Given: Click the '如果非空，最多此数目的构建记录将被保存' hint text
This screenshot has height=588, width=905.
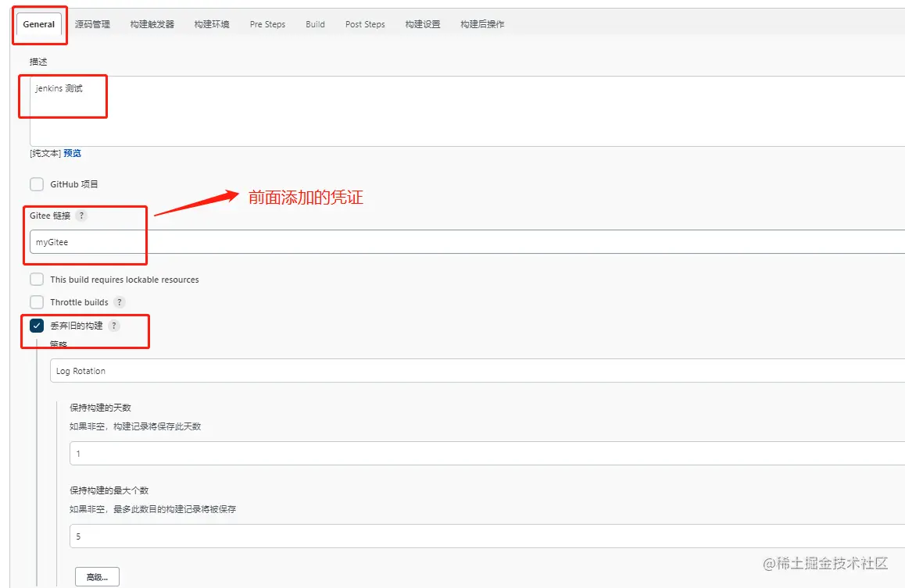Looking at the screenshot, I should 153,509.
